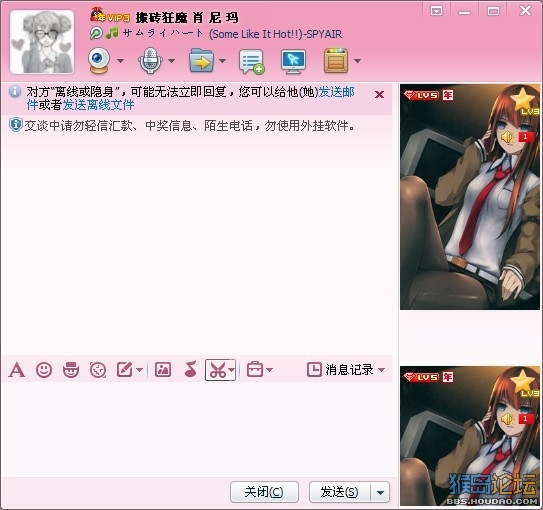The height and width of the screenshot is (510, 543).
Task: Click gold star on upper character image
Action: (523, 99)
